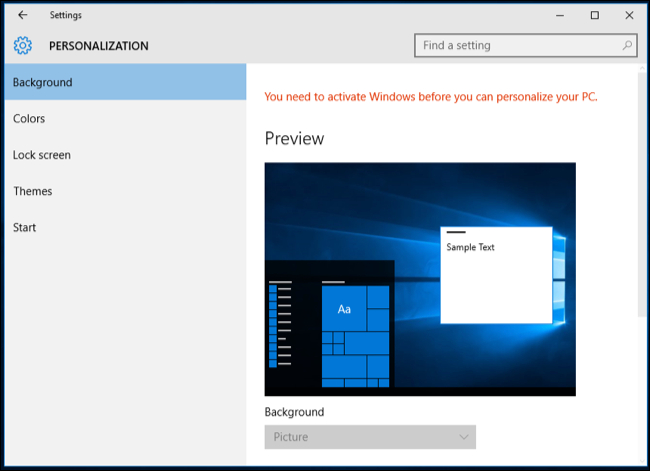The width and height of the screenshot is (650, 471).
Task: Close the Settings window
Action: (629, 15)
